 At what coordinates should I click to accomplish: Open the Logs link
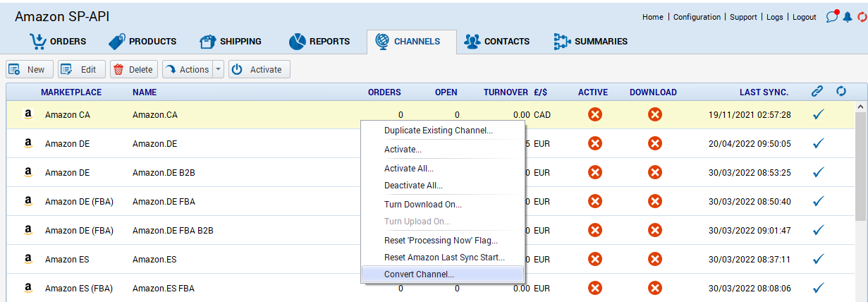(x=774, y=17)
